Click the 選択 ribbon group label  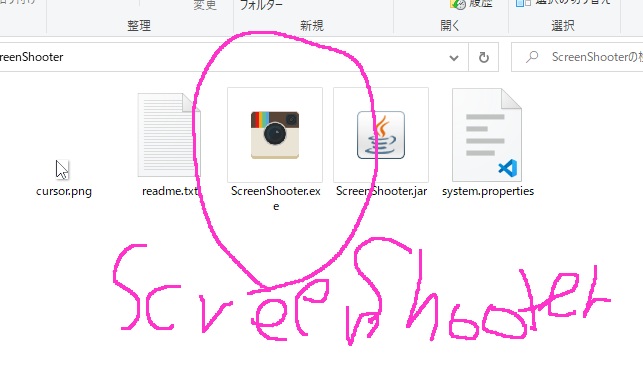point(563,26)
